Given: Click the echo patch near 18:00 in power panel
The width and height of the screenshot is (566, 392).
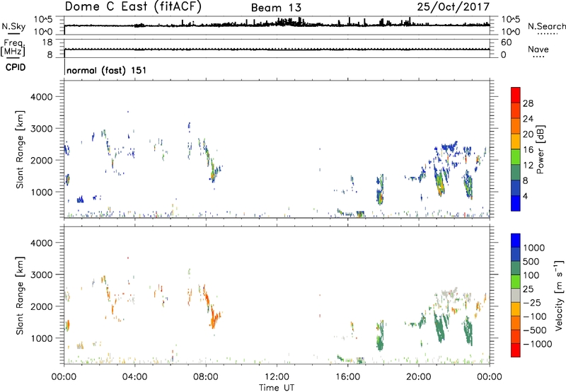Looking at the screenshot, I should [x=380, y=190].
